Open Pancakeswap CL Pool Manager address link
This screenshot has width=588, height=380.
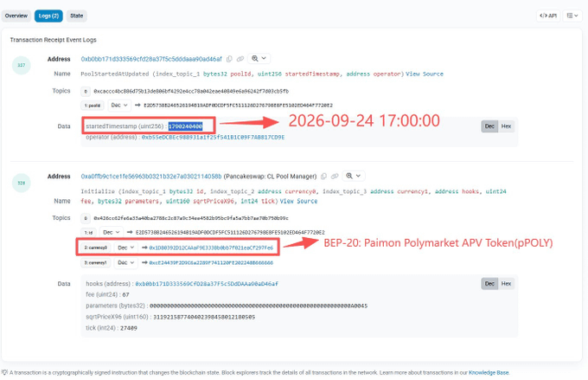coord(151,177)
